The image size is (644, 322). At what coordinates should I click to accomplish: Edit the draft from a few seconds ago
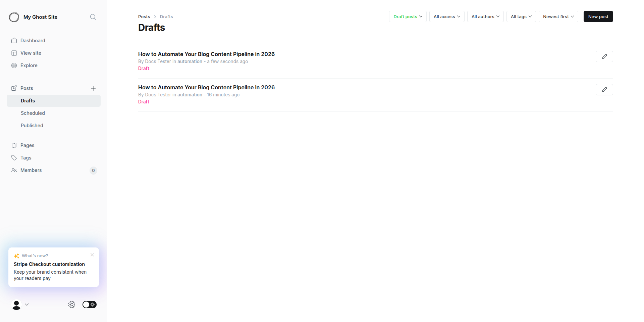click(604, 56)
